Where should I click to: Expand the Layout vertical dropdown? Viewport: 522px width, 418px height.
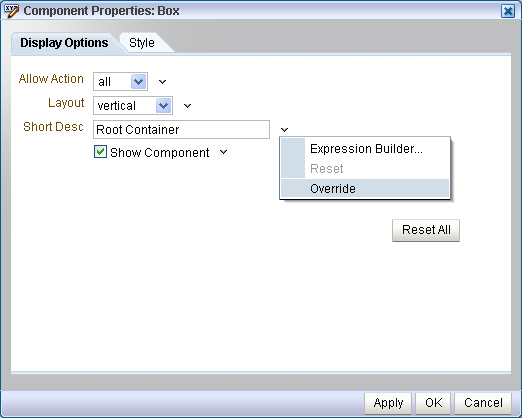click(163, 106)
